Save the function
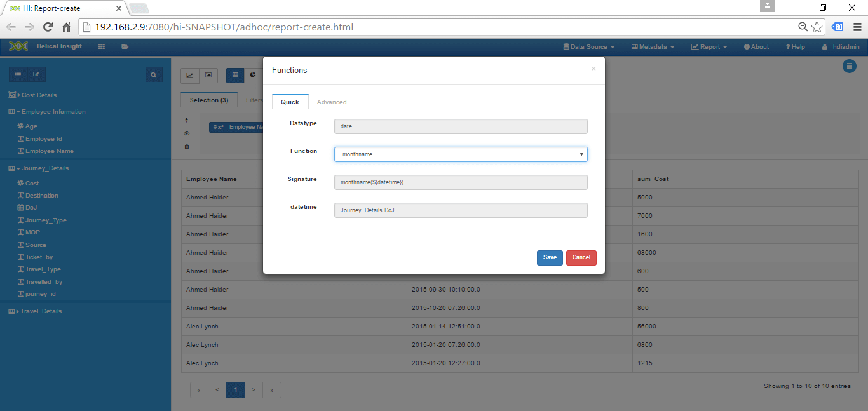Screen dimensions: 868x411 [x=550, y=257]
